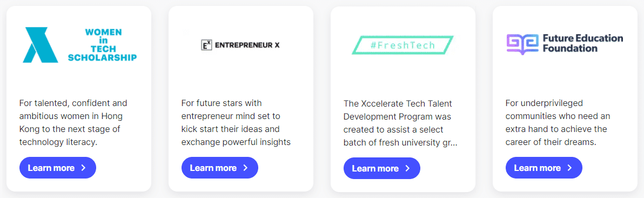Screen dimensions: 644x198
Task: Click the chevron arrow in Entrepreneur X button
Action: (246, 168)
